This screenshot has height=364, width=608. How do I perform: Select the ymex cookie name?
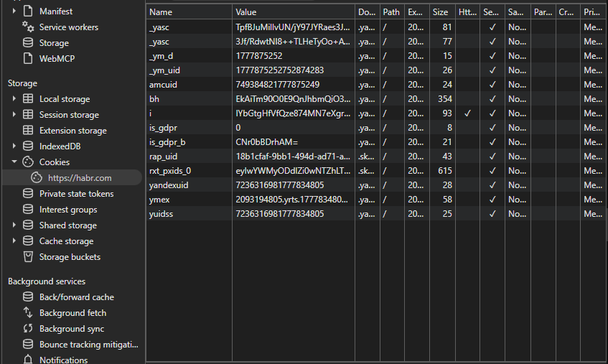[159, 200]
